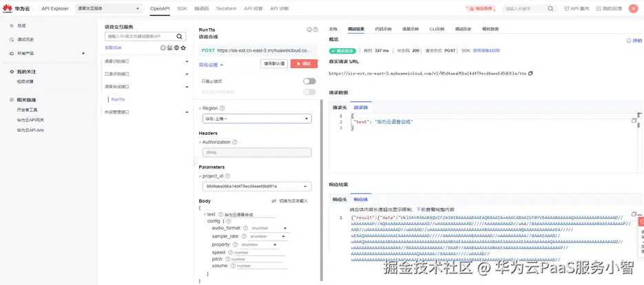The width and height of the screenshot is (644, 285).
Task: Click the help icon beside pitch
Action: (x=227, y=260)
